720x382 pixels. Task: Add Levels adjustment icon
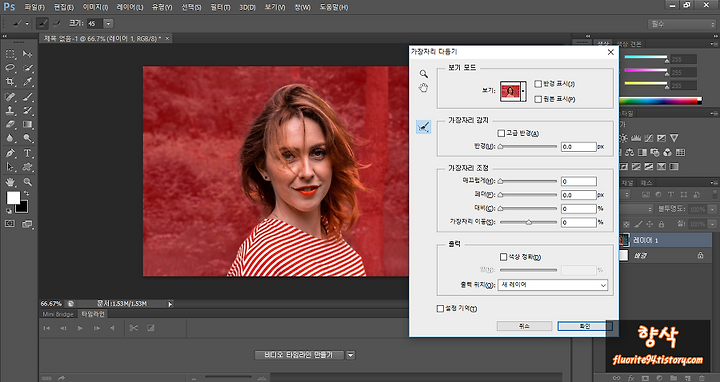(636, 138)
